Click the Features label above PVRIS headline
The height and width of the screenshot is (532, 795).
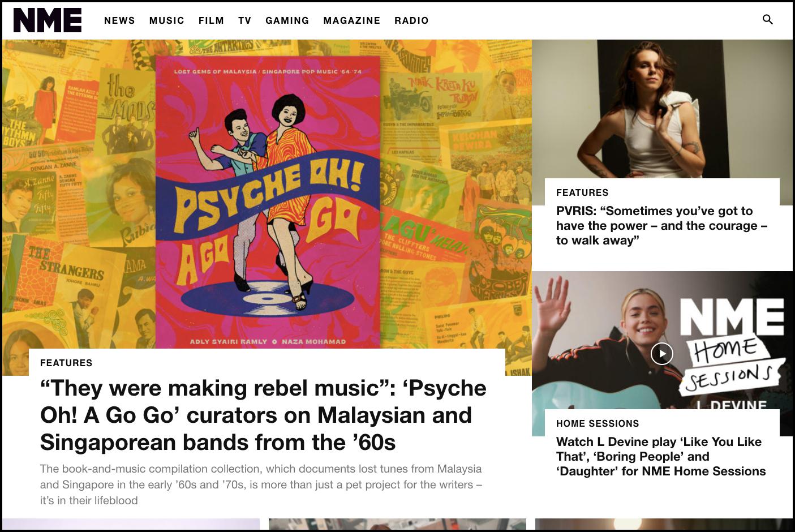tap(582, 192)
